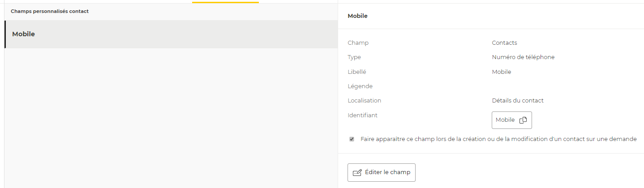Screen dimensions: 644x188
Task: Click the Mobile title of the details panel
Action: 357,16
